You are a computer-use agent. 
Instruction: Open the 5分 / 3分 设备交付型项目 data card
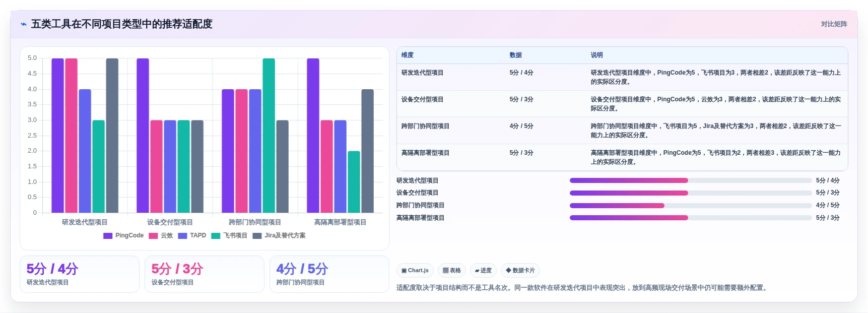tap(205, 274)
